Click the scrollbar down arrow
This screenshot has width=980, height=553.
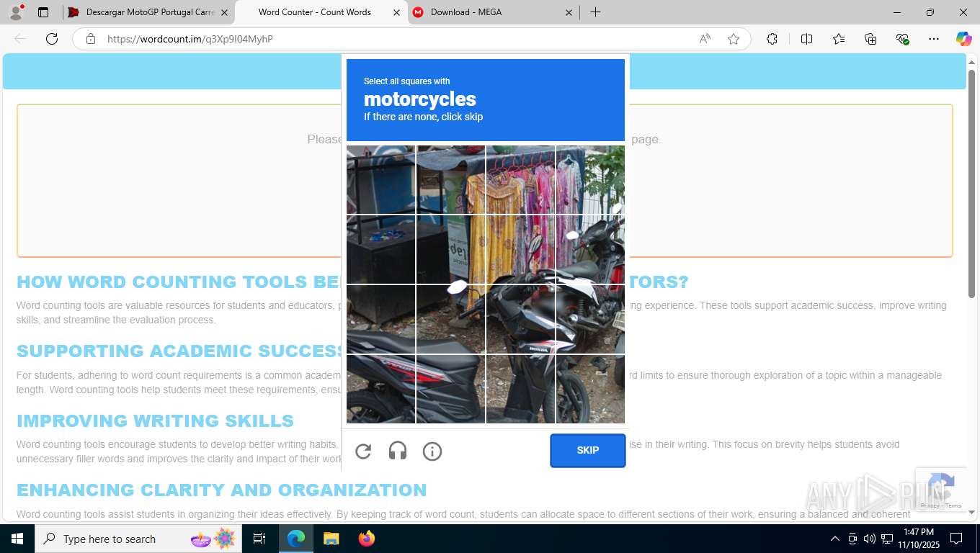pos(971,513)
